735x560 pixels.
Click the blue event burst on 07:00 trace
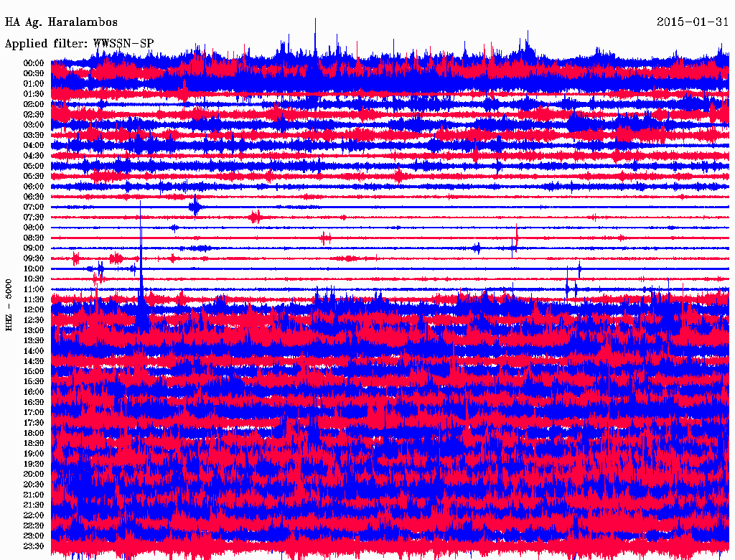(195, 207)
